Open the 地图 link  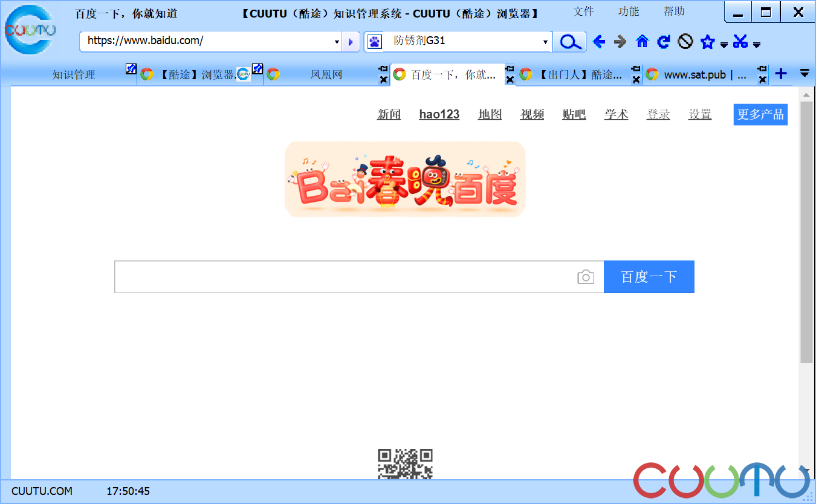[490, 114]
